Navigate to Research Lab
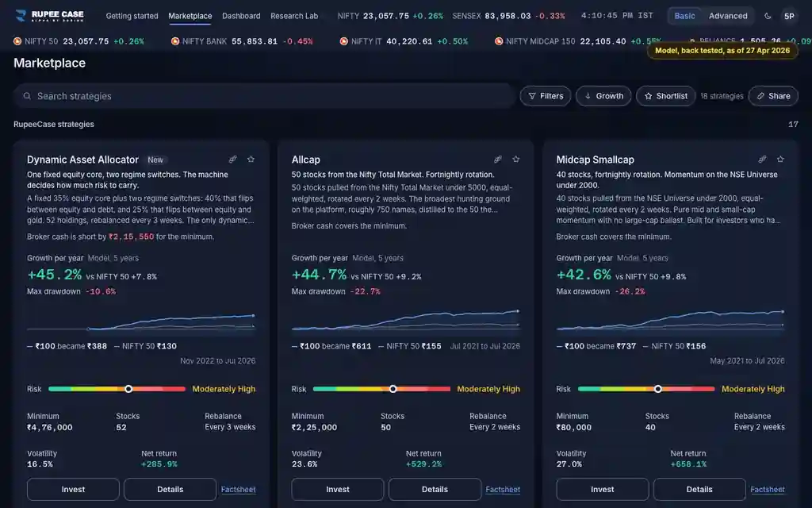Image resolution: width=812 pixels, height=508 pixels. [294, 16]
